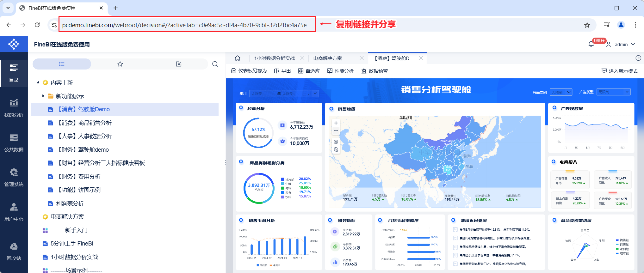Click the 导出 export button
The height and width of the screenshot is (273, 644).
(x=282, y=71)
